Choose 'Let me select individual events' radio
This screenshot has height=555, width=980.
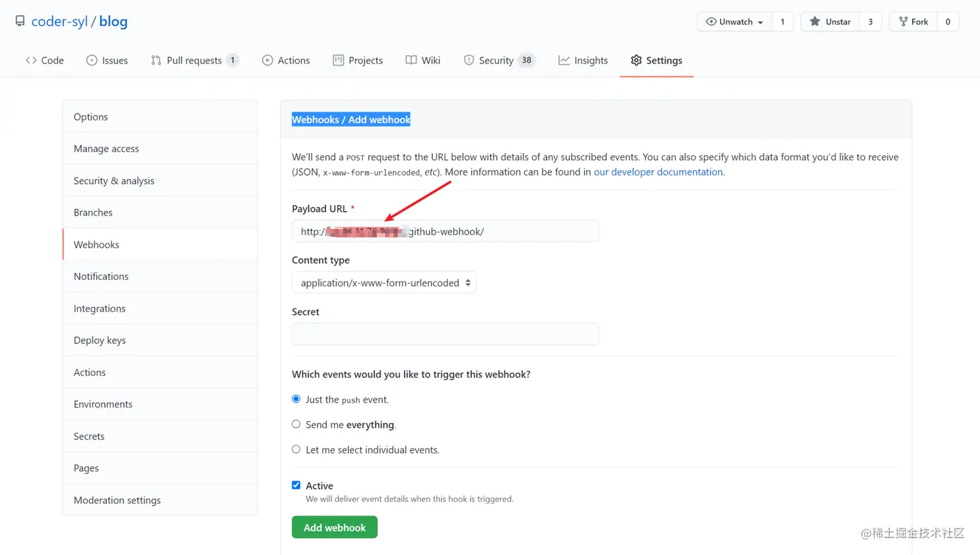296,449
